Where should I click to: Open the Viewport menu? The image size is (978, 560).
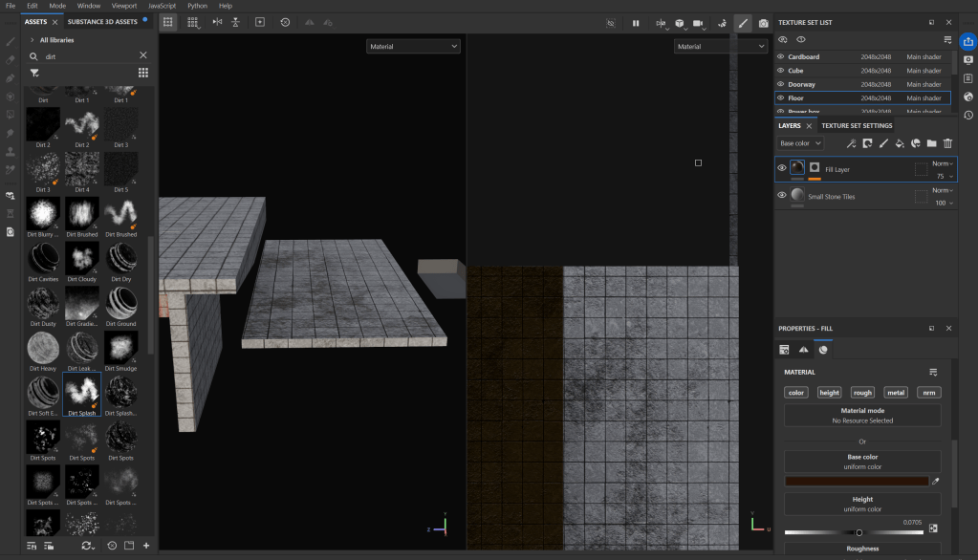pos(124,6)
